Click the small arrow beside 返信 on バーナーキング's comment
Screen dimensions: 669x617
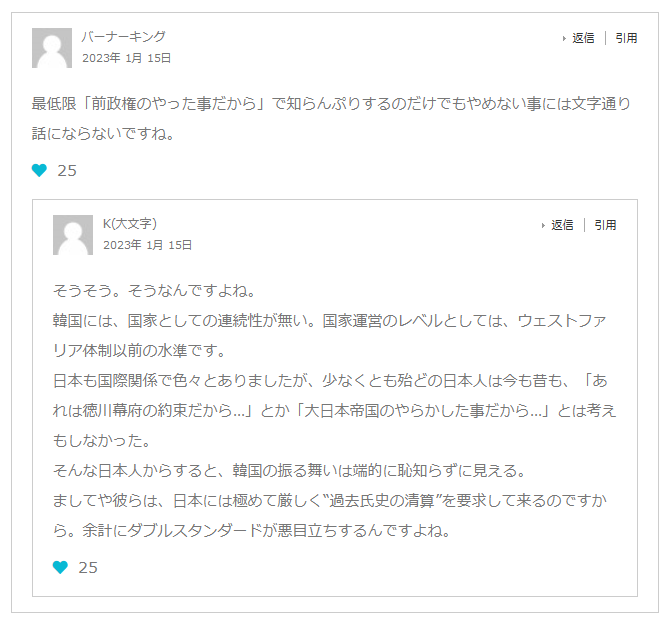click(565, 39)
